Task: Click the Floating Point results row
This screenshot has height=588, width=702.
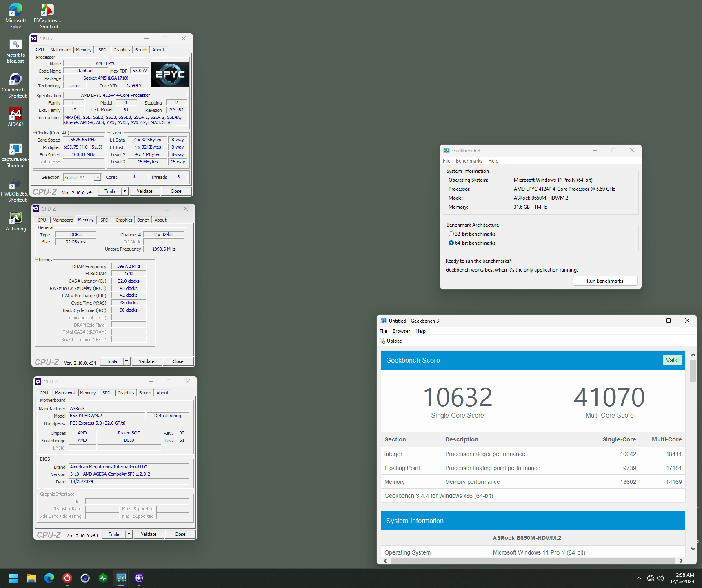Action: pyautogui.click(x=533, y=468)
